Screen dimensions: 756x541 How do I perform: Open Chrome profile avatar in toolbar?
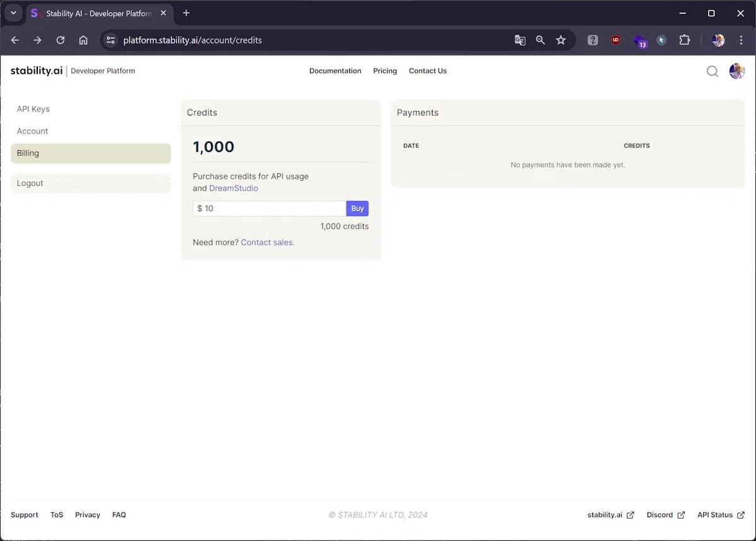tap(718, 40)
